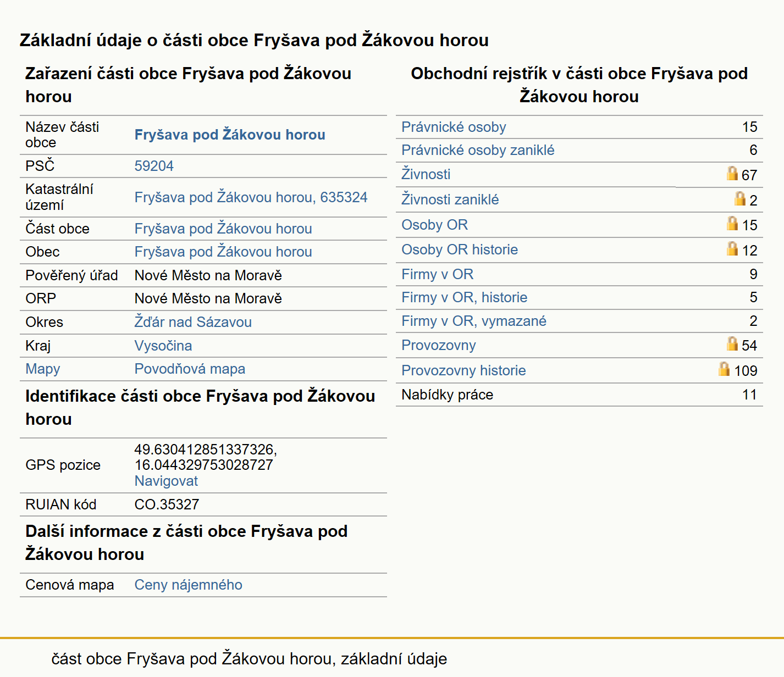
Task: Click the lock icon in Živnosti zaniklé row
Action: (740, 198)
